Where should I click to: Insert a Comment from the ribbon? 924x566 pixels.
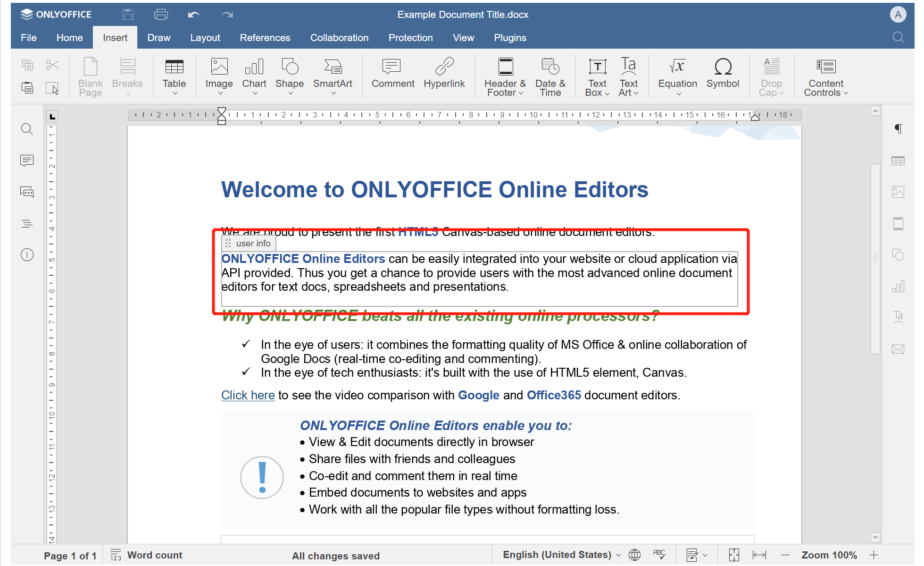393,73
